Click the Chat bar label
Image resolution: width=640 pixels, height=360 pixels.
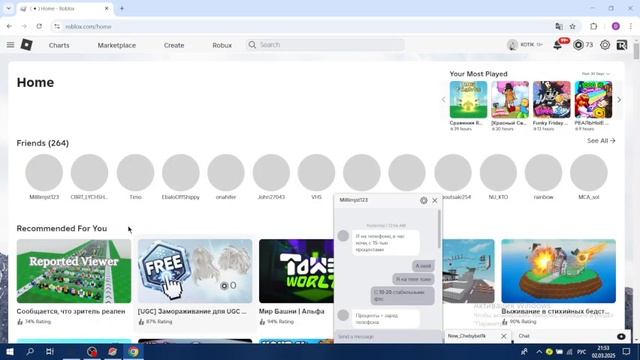pyautogui.click(x=524, y=336)
